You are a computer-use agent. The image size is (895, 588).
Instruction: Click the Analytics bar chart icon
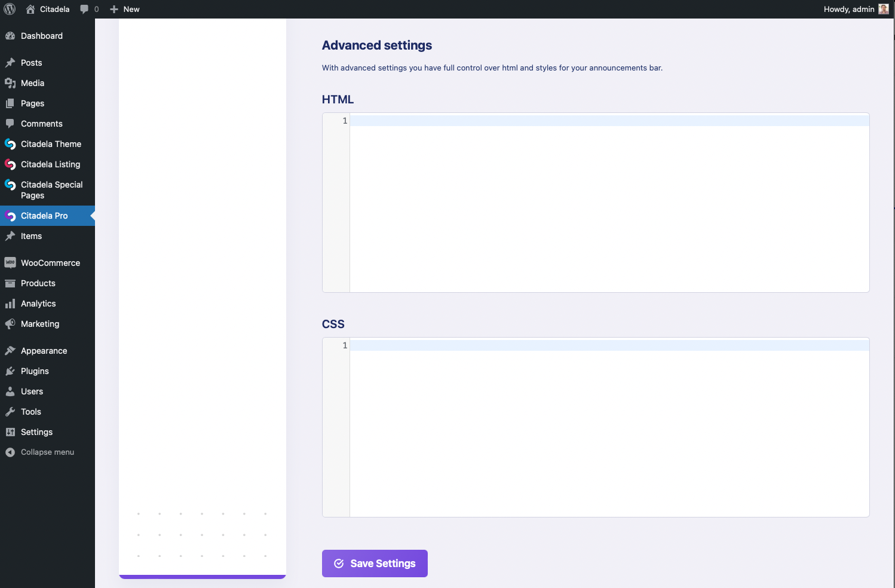point(10,304)
